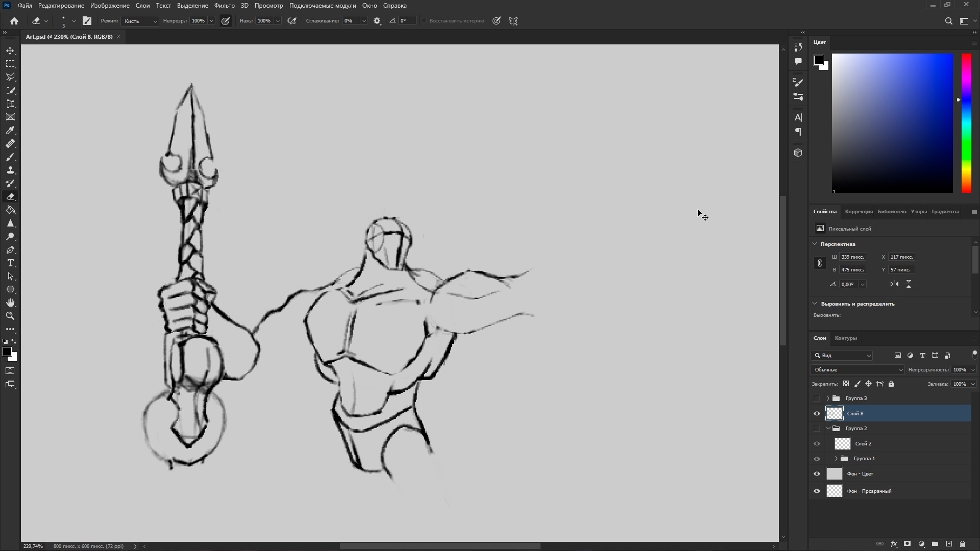Expand the Группа 3 folder
The width and height of the screenshot is (980, 551).
pos(828,398)
